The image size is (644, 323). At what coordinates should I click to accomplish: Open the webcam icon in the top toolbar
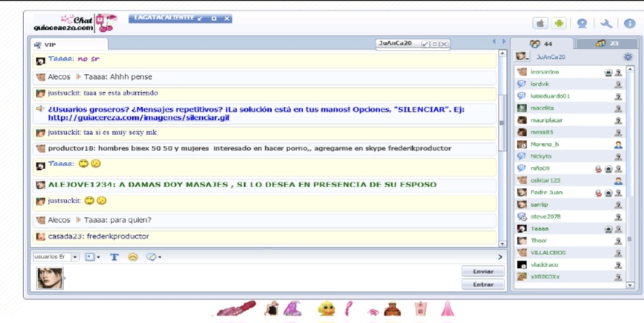582,23
